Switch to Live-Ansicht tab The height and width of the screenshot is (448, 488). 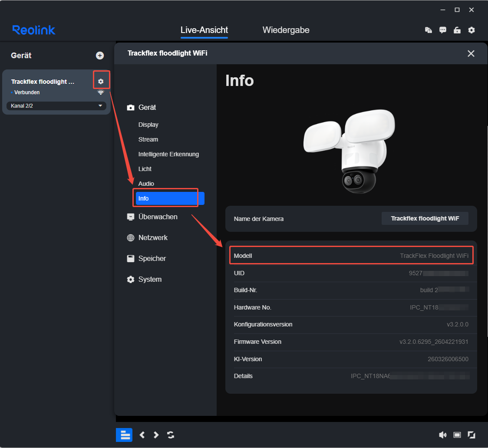coord(204,30)
